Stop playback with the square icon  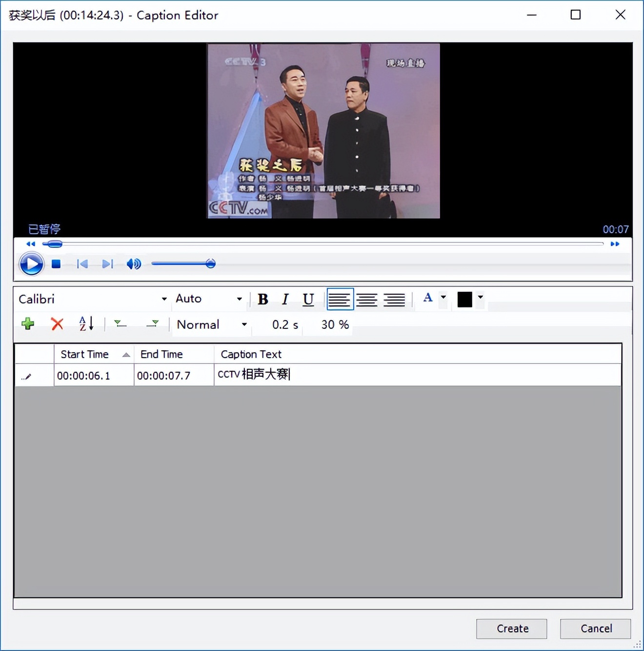[56, 264]
